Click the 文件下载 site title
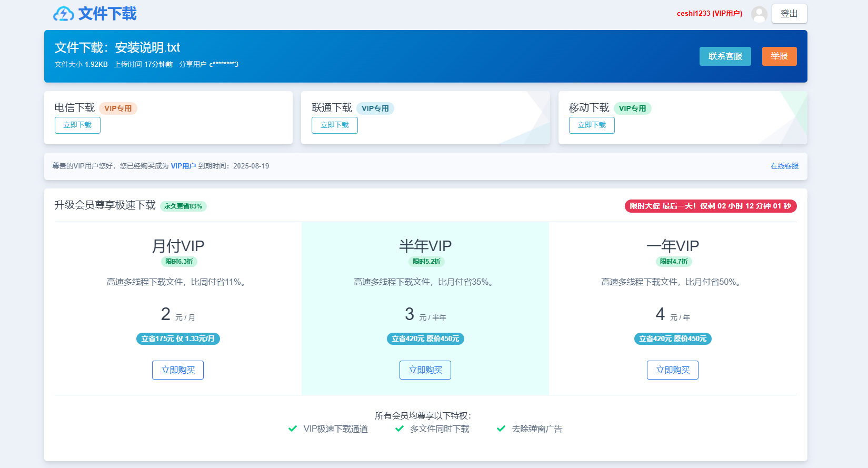Image resolution: width=868 pixels, height=468 pixels. 107,14
